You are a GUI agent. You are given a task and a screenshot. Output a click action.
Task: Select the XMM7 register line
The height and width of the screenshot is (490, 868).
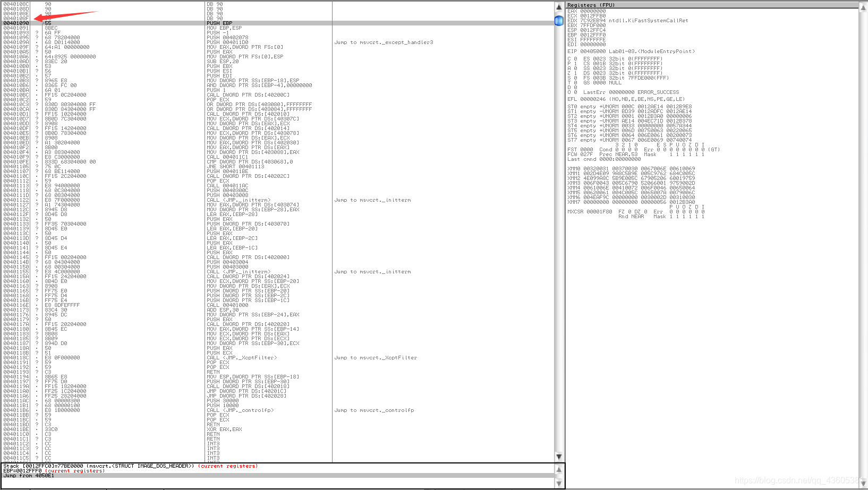[x=631, y=202]
